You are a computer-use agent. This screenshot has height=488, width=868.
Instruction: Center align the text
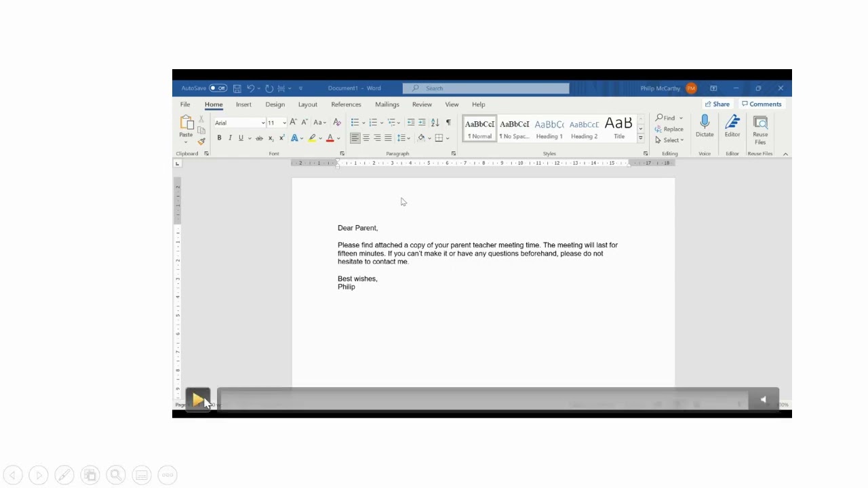click(x=366, y=138)
